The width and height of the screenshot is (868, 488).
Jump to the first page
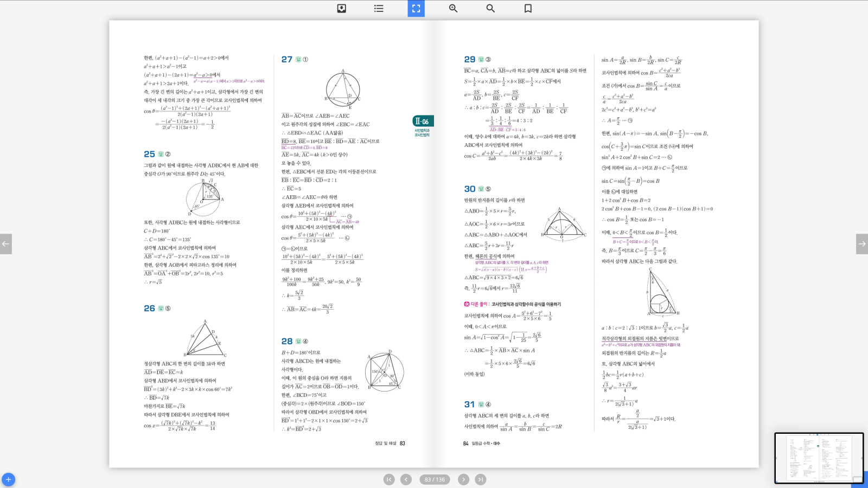tap(389, 479)
